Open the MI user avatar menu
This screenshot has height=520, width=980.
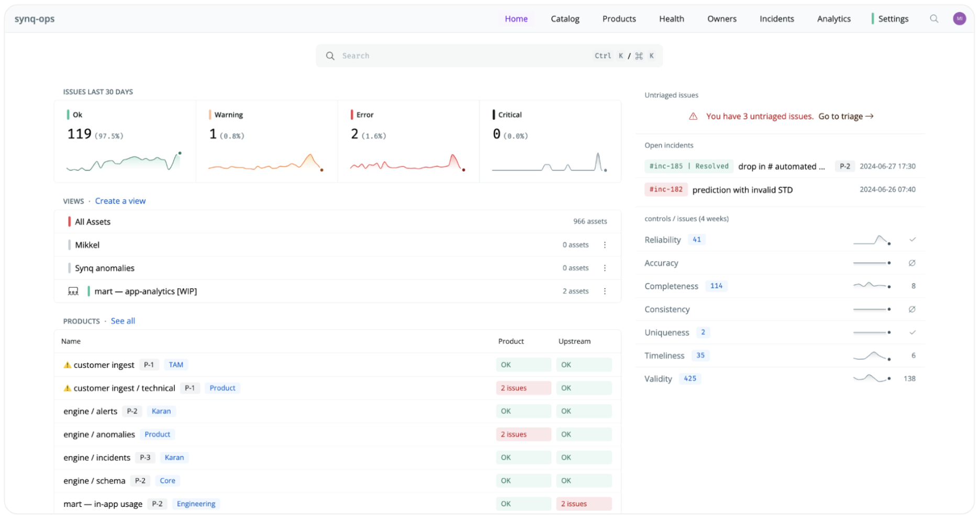click(960, 18)
